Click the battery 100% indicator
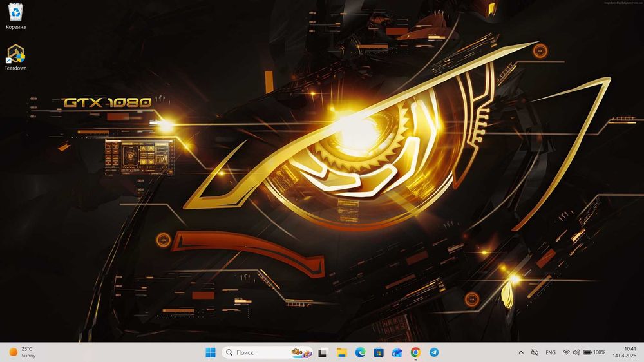Viewport: 644px width, 362px height. point(594,352)
